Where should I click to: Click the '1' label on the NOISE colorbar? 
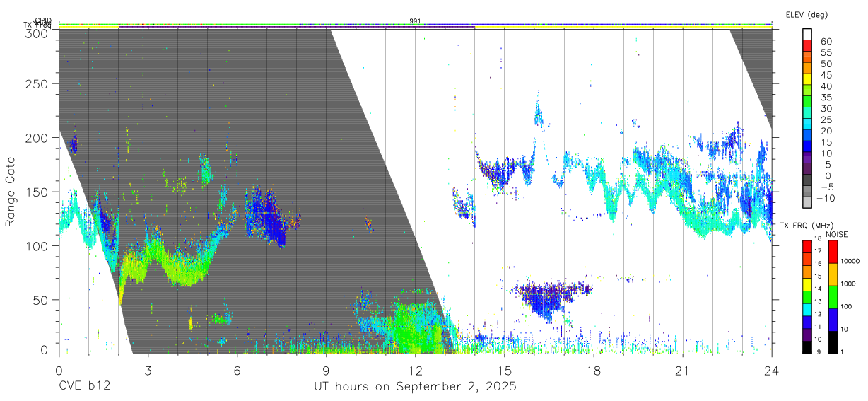842,351
